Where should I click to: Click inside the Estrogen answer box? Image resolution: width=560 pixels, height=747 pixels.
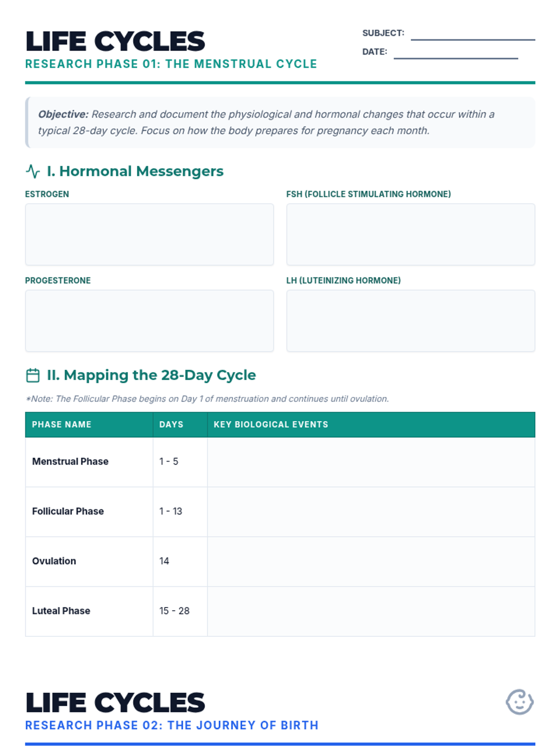[x=149, y=234]
